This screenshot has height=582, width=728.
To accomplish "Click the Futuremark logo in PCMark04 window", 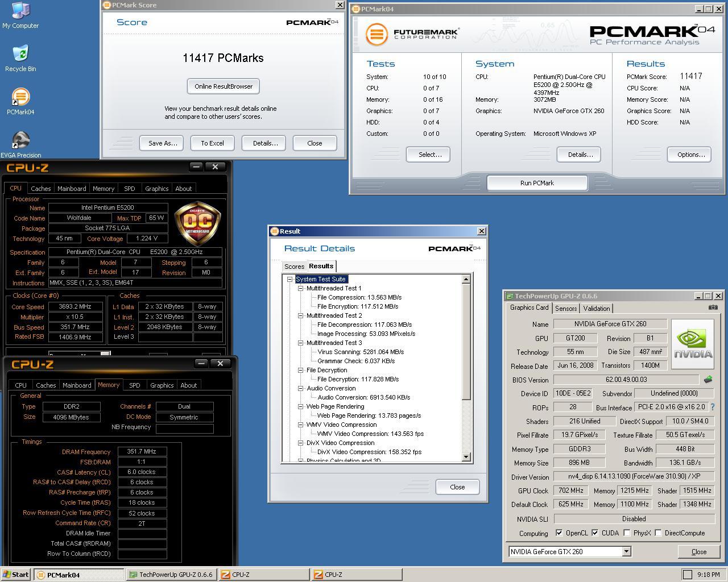I will click(x=412, y=34).
